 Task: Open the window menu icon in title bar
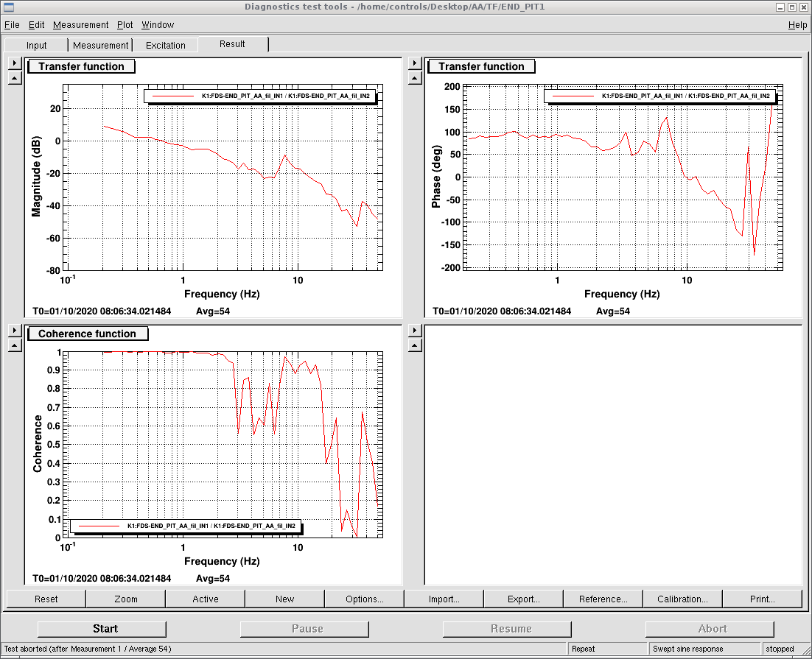coord(8,7)
